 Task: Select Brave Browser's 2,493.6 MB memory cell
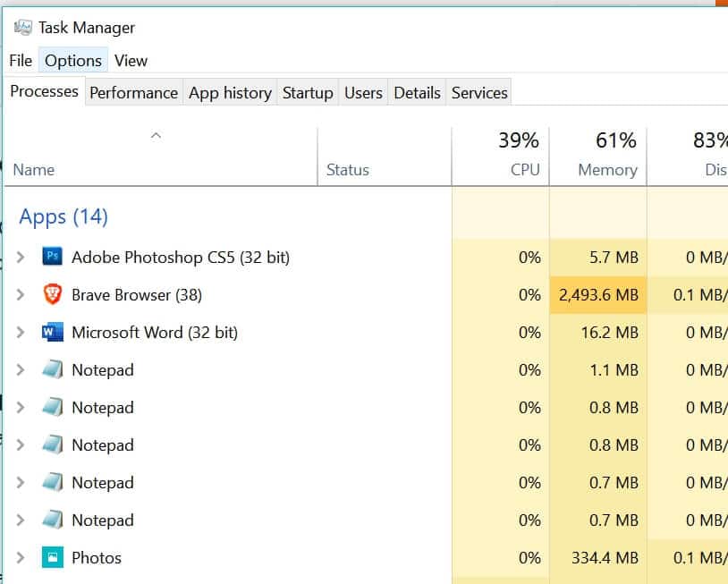(x=597, y=295)
